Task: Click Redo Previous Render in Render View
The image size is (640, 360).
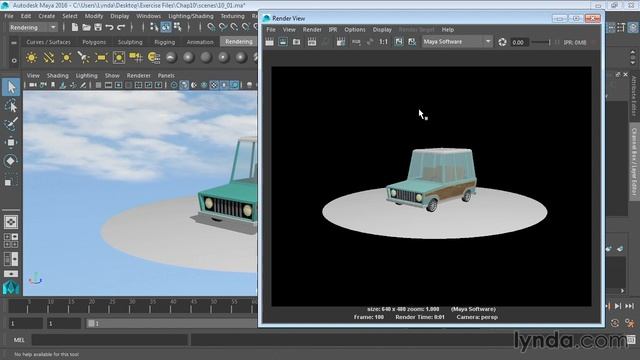Action: [x=269, y=42]
